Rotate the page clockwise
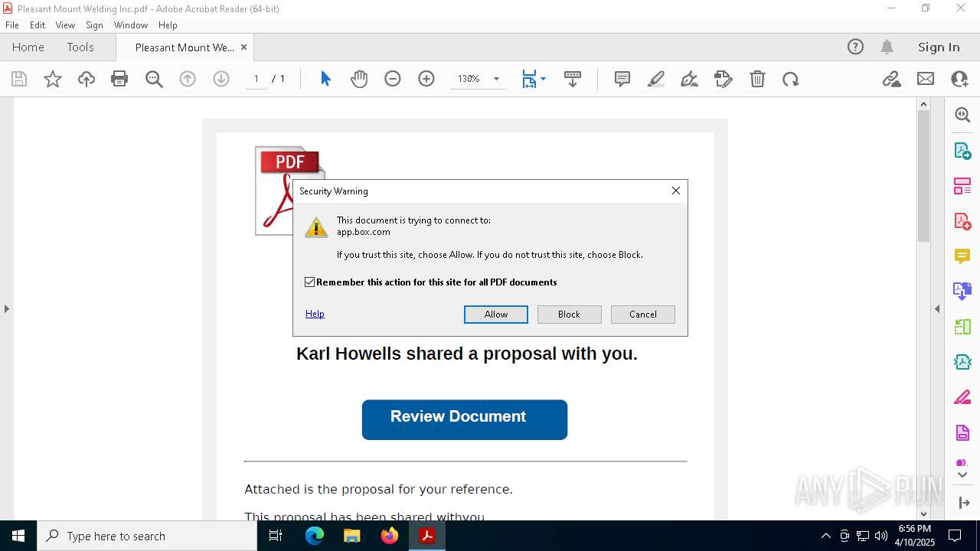 pos(791,79)
